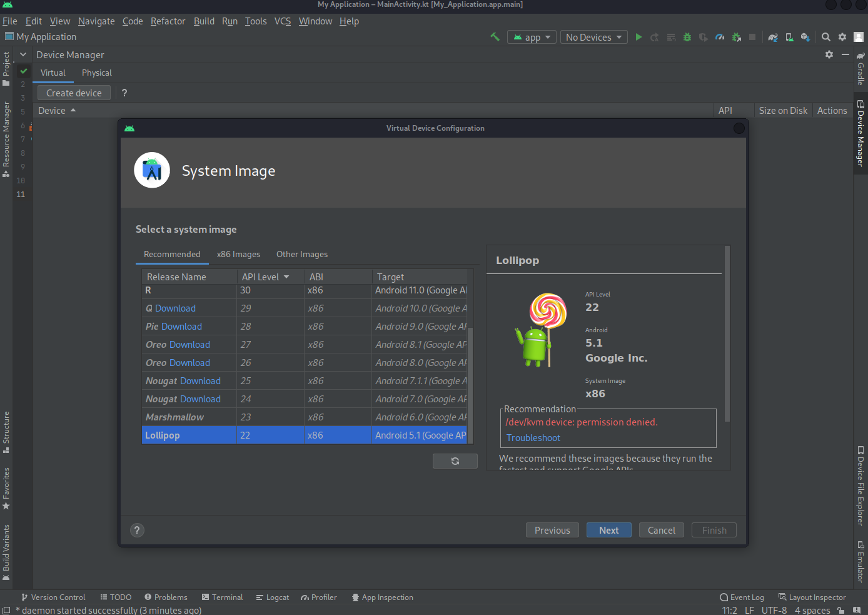This screenshot has height=615, width=868.
Task: Click the user account avatar icon
Action: tap(859, 37)
